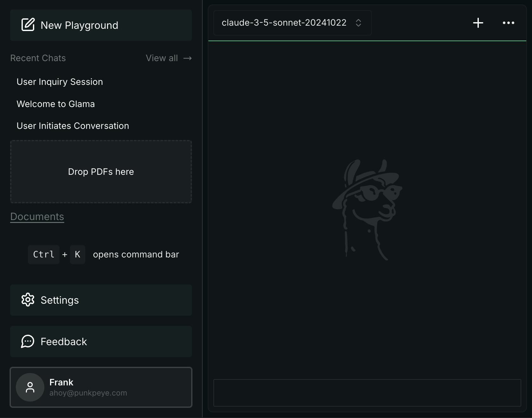Click Frank's user avatar icon
The image size is (532, 418).
coord(30,387)
